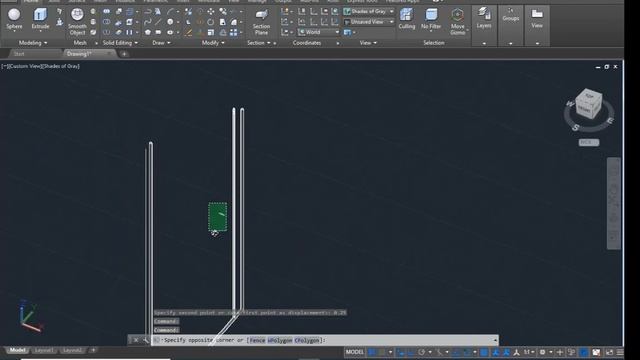Screen dimensions: 640x360
Task: Click the new drawing tab plus button
Action: pos(124,54)
